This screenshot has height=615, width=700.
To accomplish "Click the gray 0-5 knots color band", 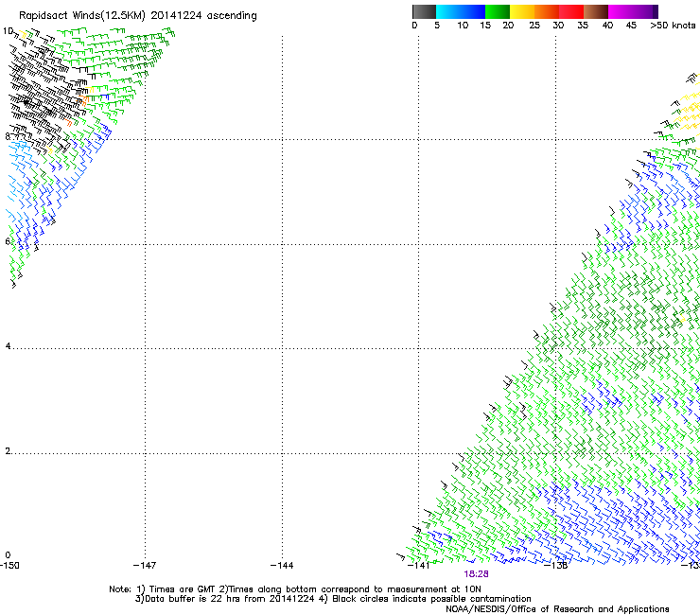I will click(425, 11).
